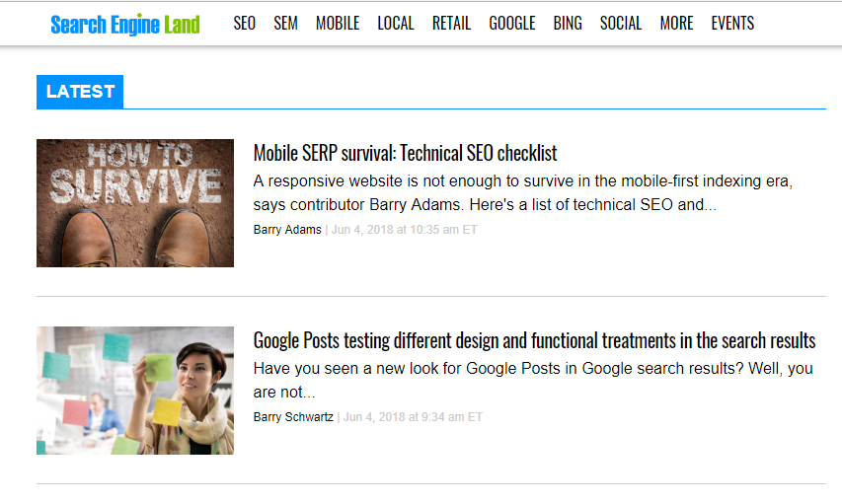Navigate to the GOOGLE section
This screenshot has width=842, height=504.
click(x=512, y=23)
